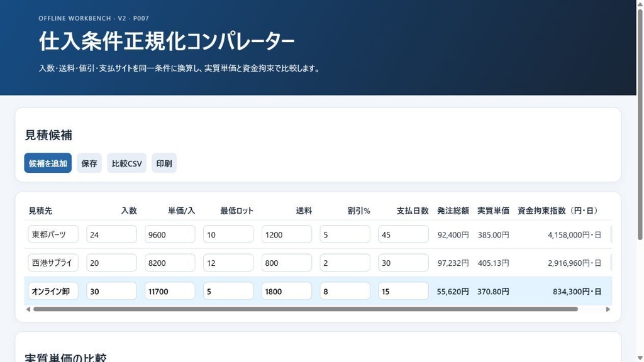
Task: Click the total amount 97,232円
Action: [453, 263]
